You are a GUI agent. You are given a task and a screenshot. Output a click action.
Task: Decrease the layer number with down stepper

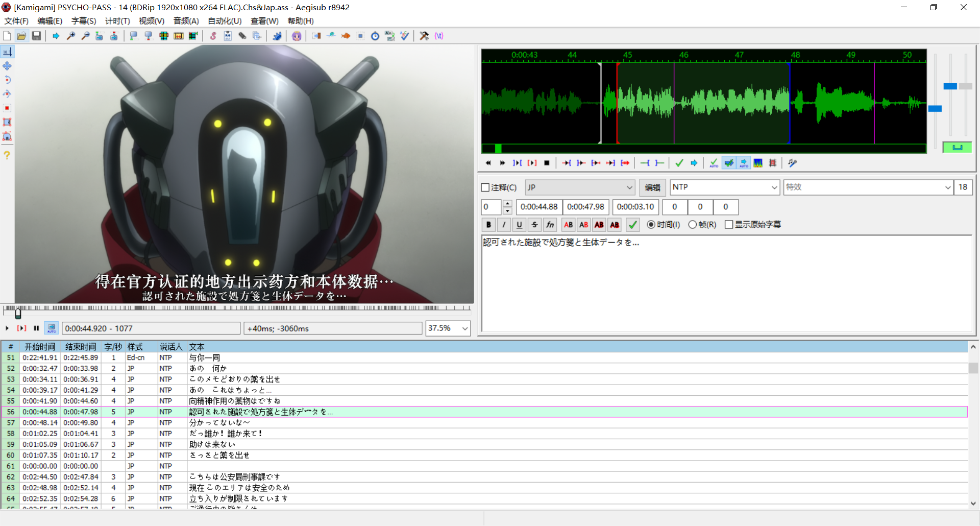pyautogui.click(x=507, y=210)
